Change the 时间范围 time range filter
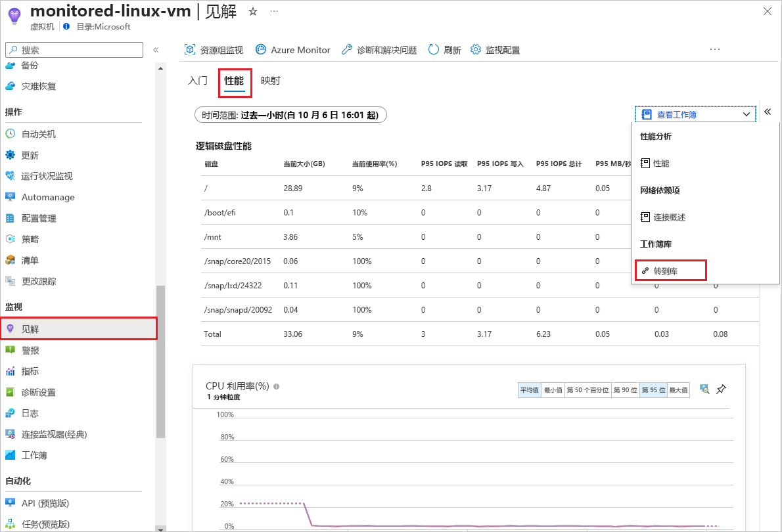This screenshot has height=532, width=782. pyautogui.click(x=290, y=115)
